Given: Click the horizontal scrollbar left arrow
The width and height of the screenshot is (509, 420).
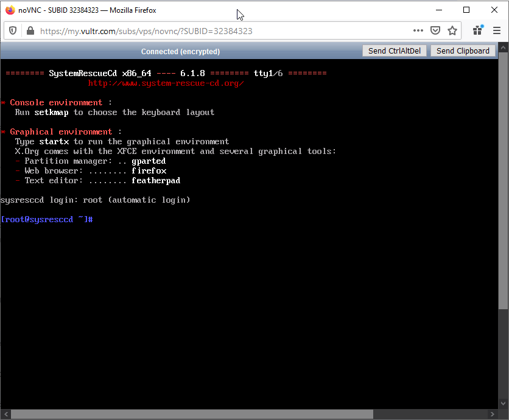Looking at the screenshot, I should click(x=6, y=414).
